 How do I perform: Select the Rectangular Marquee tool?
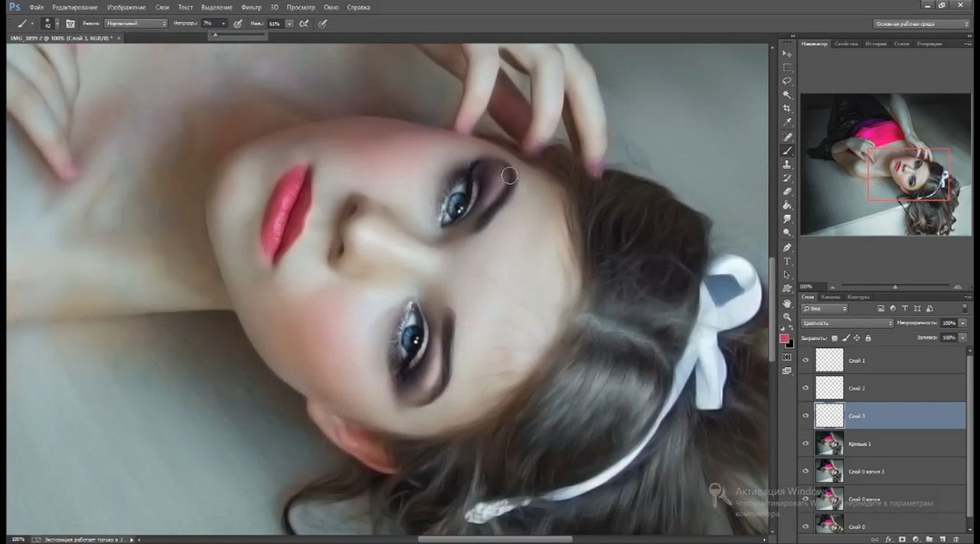[x=787, y=67]
